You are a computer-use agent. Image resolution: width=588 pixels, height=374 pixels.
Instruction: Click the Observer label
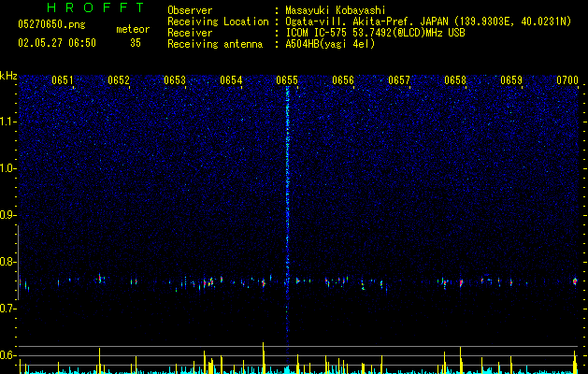tap(190, 10)
